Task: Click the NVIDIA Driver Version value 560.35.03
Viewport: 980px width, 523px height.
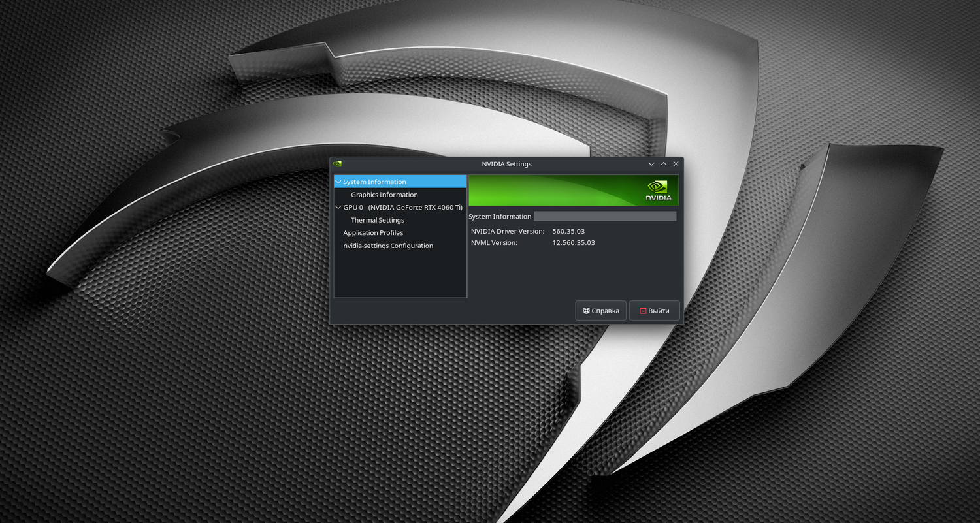Action: pos(568,231)
